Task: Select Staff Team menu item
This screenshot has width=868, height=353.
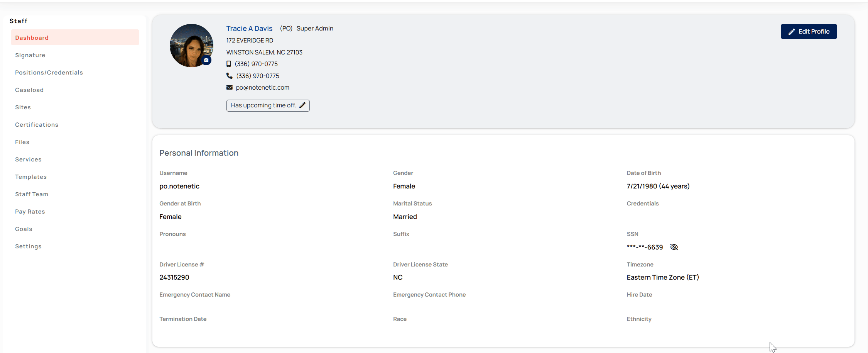Action: [32, 194]
